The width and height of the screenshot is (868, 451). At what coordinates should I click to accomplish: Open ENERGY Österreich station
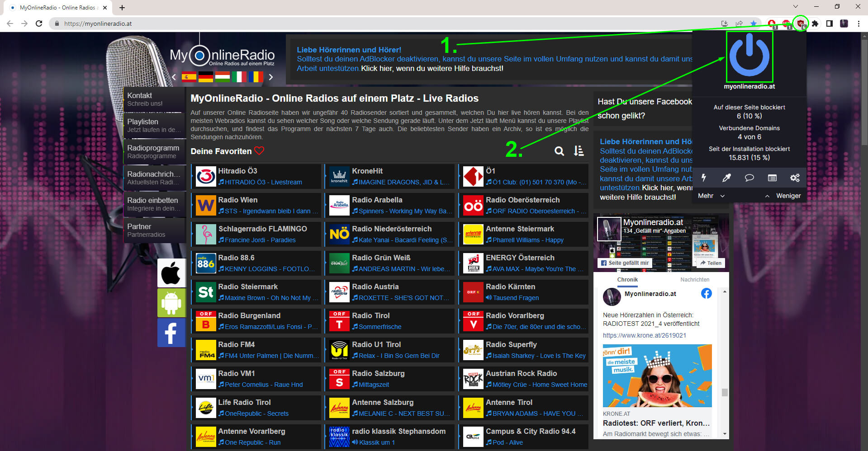523,263
